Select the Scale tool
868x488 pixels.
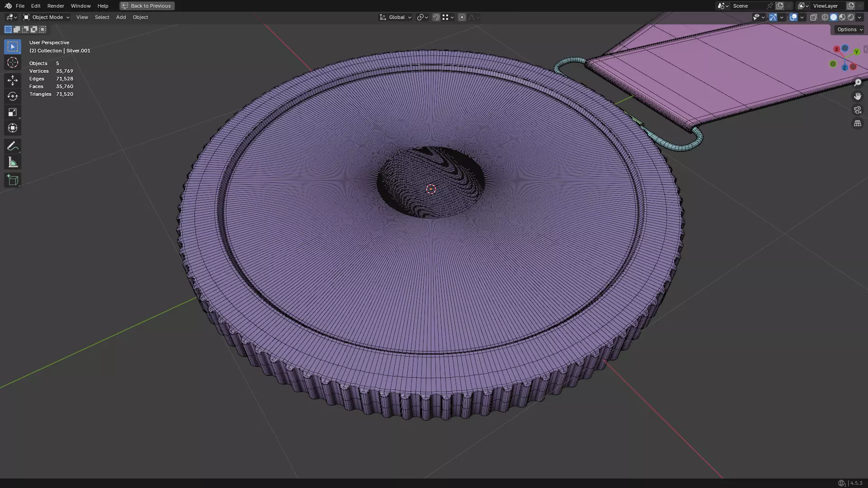click(13, 112)
